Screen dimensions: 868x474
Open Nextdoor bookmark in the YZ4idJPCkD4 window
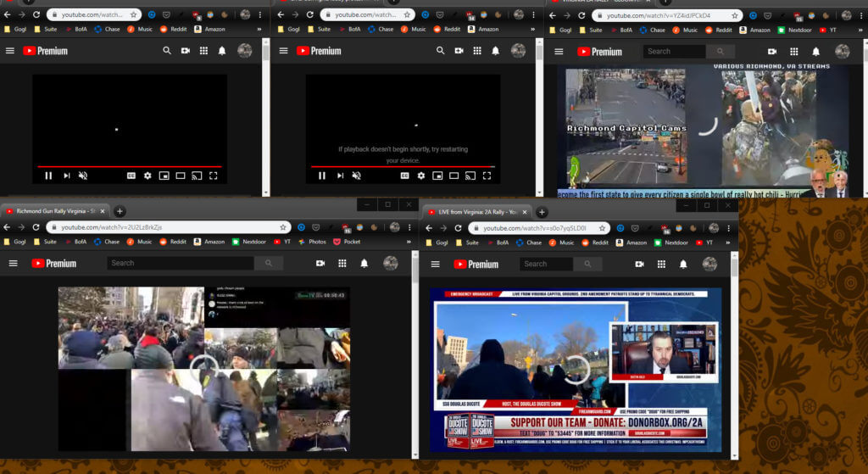click(x=795, y=30)
